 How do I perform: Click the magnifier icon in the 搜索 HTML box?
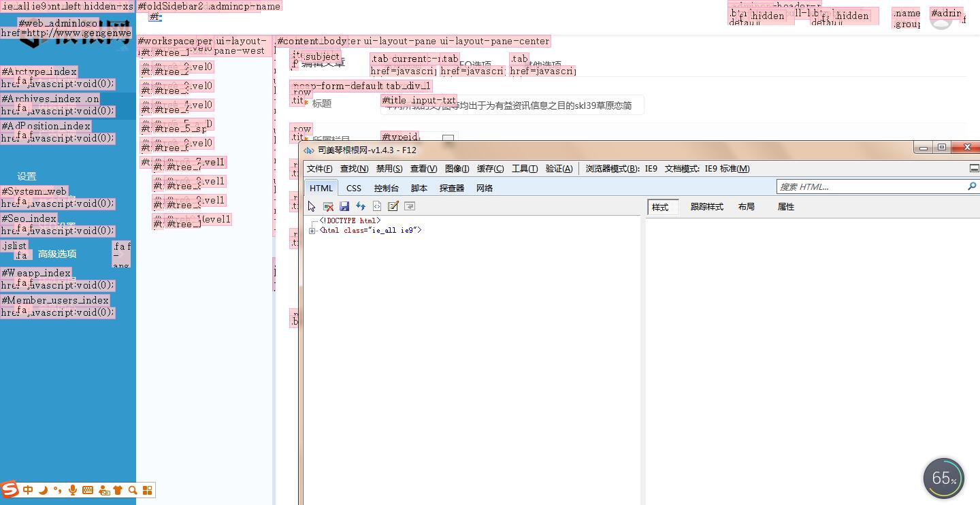(972, 186)
